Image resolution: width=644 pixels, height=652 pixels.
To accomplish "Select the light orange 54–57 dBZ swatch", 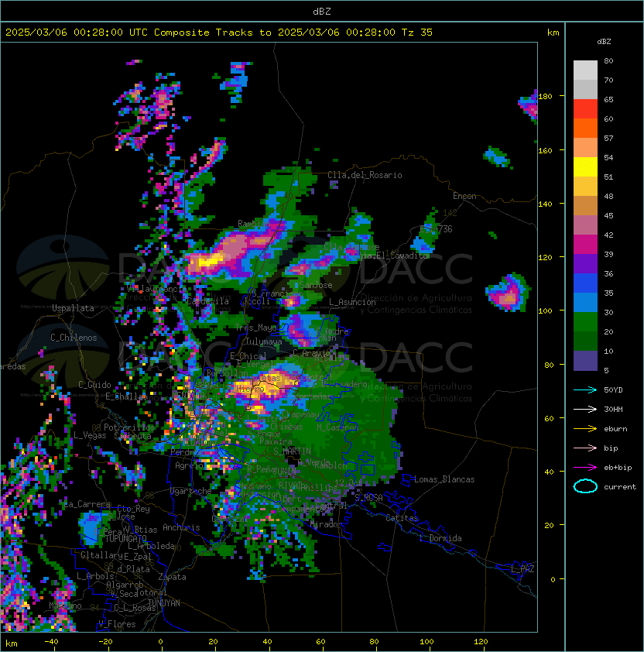I will (x=585, y=148).
